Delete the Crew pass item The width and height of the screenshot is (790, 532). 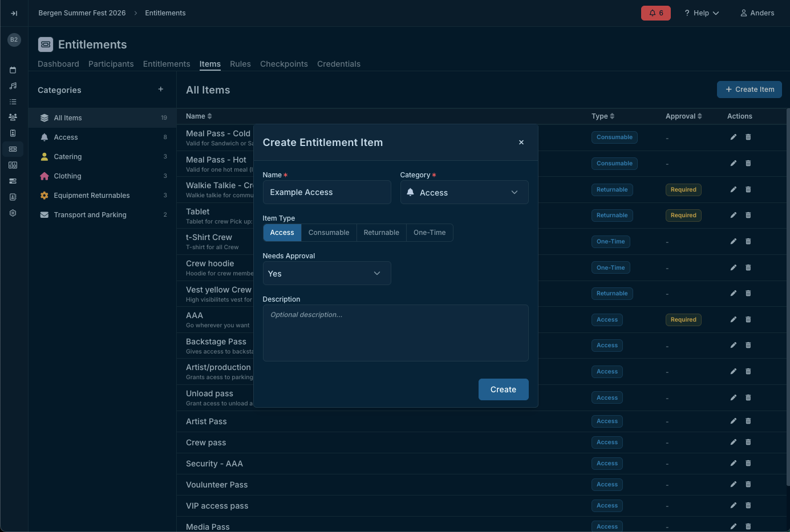click(748, 442)
